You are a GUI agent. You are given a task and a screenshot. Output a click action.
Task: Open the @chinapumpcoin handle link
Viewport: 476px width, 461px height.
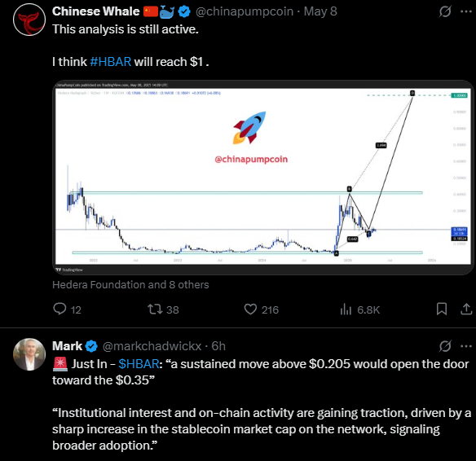pos(245,11)
